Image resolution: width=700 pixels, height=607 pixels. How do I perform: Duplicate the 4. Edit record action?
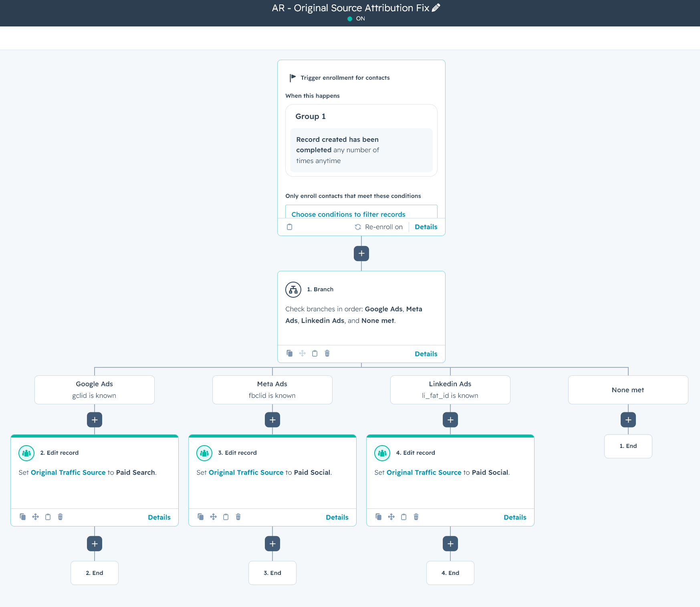point(379,517)
